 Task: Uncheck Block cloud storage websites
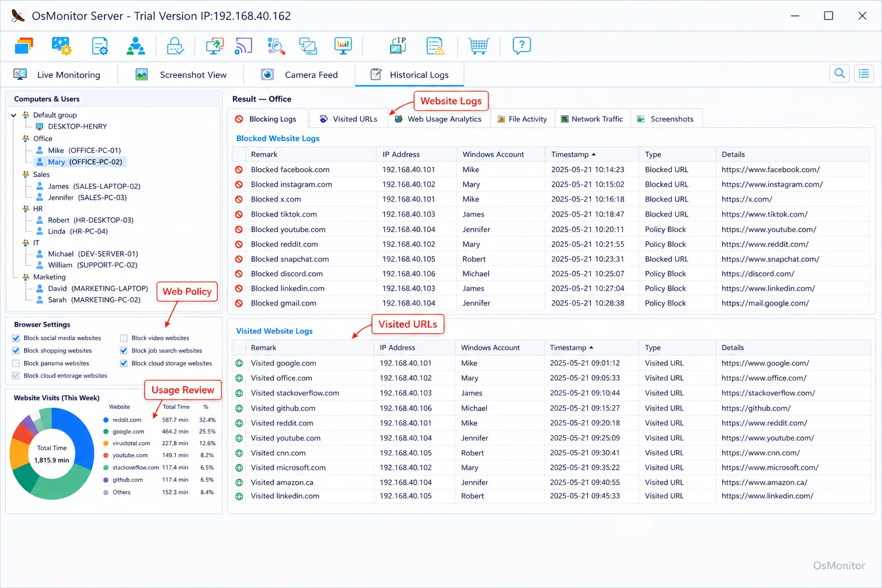tap(123, 363)
